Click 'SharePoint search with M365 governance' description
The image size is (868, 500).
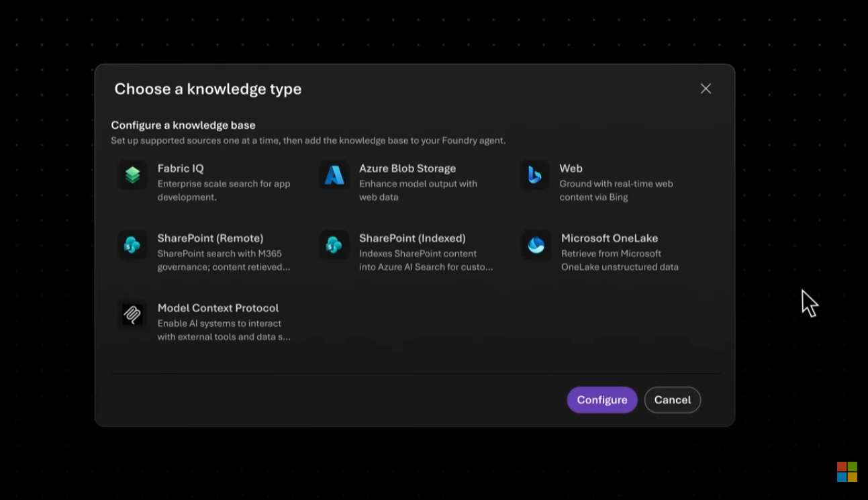[224, 260]
